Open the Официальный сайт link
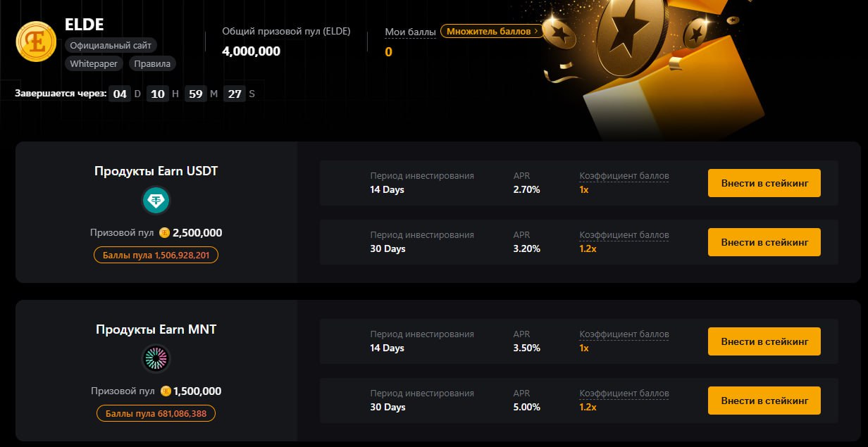The height and width of the screenshot is (447, 868). (111, 45)
